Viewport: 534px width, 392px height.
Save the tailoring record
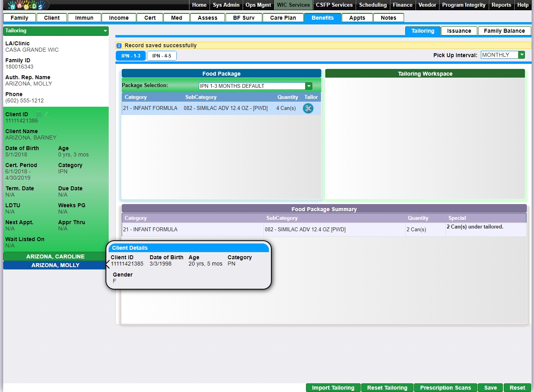(490, 388)
